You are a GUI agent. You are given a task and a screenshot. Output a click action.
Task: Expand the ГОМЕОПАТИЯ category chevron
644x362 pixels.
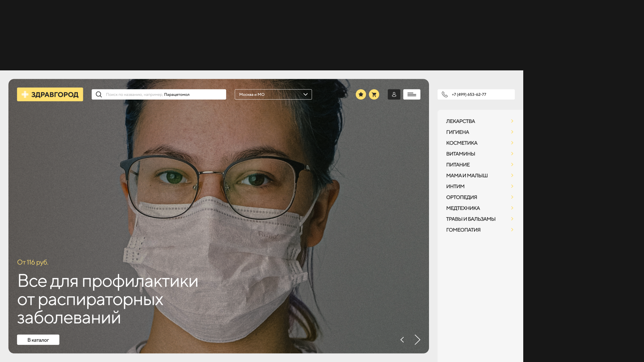[x=512, y=230]
